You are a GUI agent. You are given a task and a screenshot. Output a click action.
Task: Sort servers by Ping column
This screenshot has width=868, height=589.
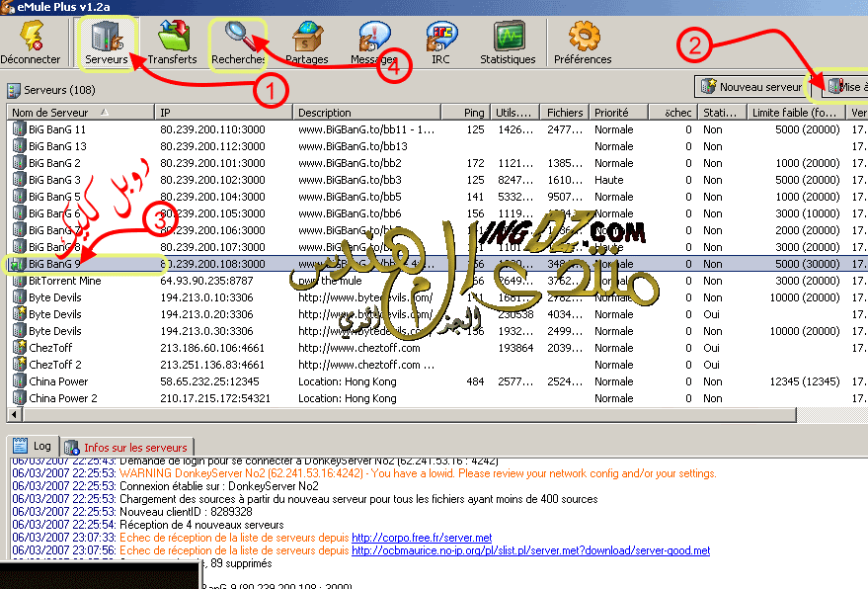(475, 113)
